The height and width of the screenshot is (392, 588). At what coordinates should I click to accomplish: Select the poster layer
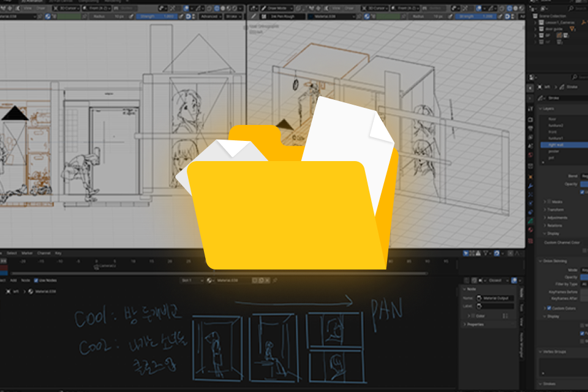(564, 151)
